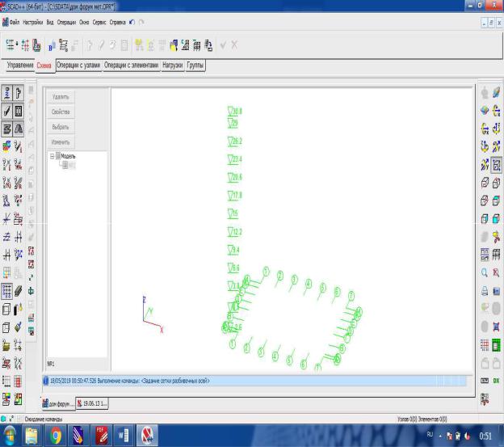Click the printer icon on right toolbar
Viewport: 504px width, 447px height.
[485, 291]
